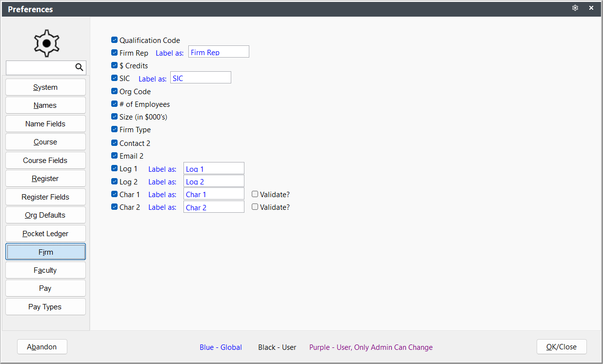Viewport: 603px width, 364px height.
Task: Toggle the Log 2 checkbox
Action: point(115,181)
